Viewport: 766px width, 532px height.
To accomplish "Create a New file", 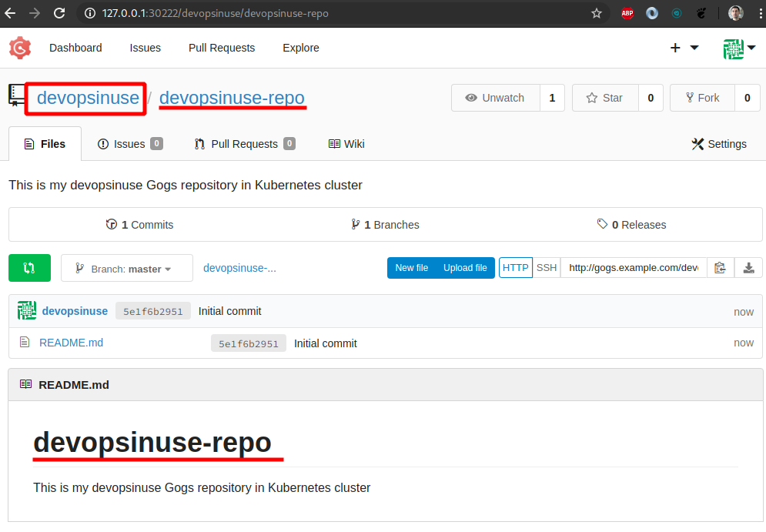I will coord(411,268).
